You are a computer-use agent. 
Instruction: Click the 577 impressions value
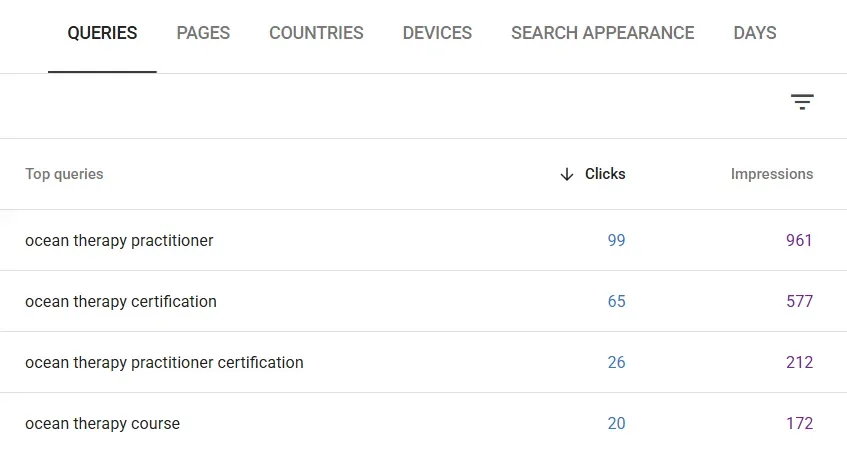coord(799,301)
